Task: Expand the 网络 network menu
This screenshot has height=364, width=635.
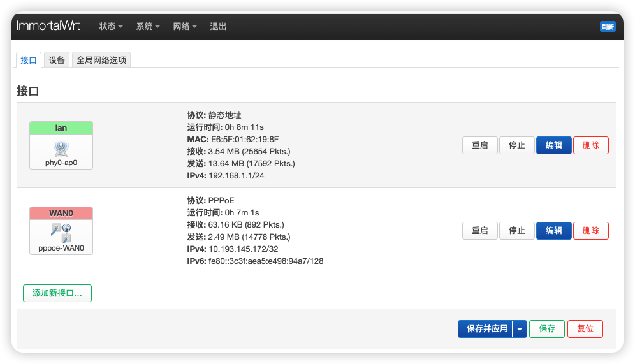Action: click(x=184, y=27)
